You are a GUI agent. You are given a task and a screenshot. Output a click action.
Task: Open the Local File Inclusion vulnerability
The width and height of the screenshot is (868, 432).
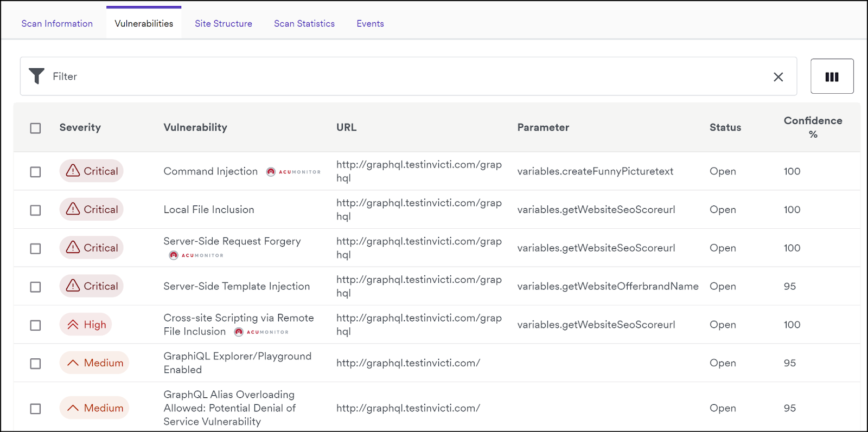(x=209, y=210)
